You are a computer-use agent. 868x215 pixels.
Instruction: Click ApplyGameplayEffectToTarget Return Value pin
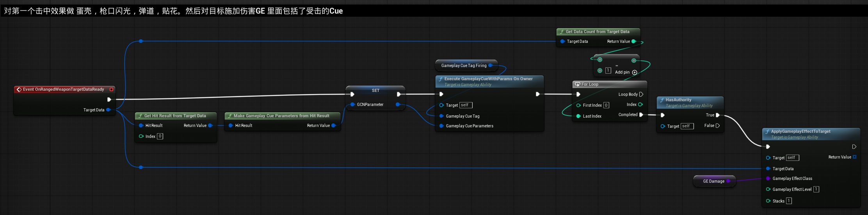coord(854,157)
